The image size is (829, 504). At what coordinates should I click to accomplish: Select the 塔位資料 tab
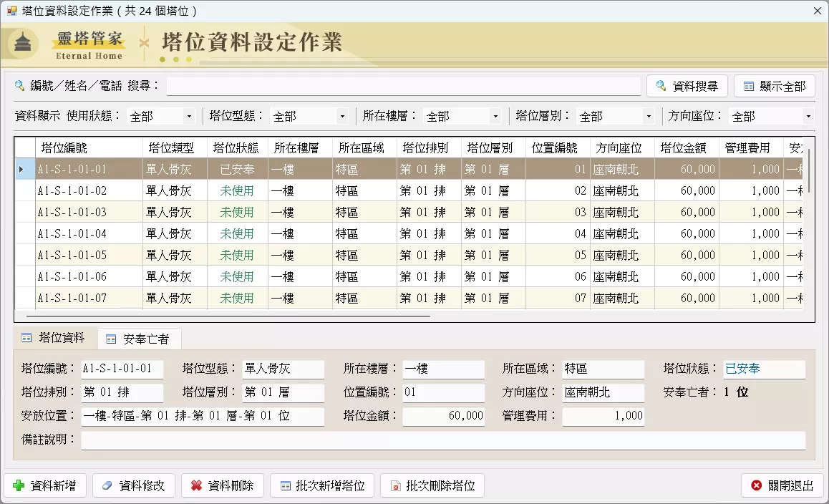54,337
